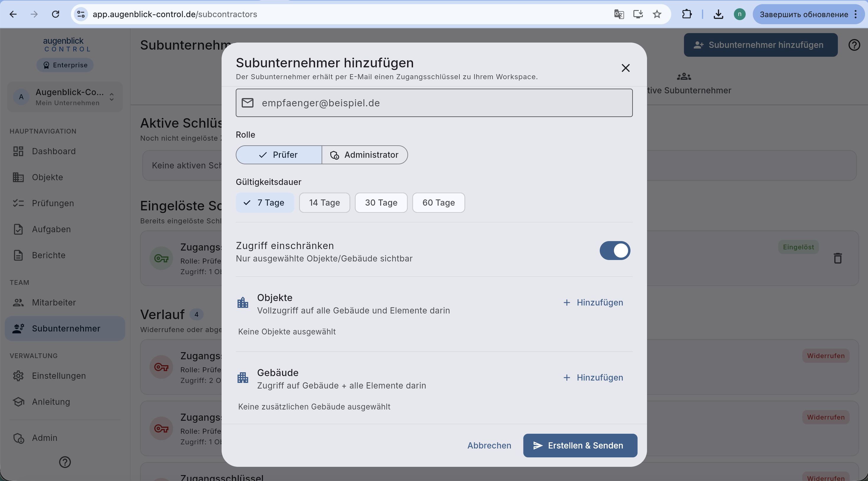Open Dashboard in the sidebar
The width and height of the screenshot is (868, 481).
[65, 151]
